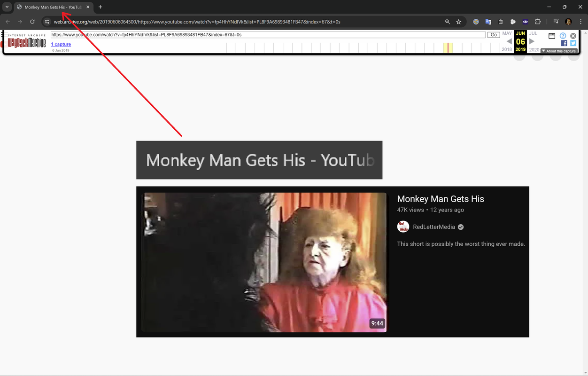This screenshot has width=588, height=376.
Task: Open the three-circles extension icon
Action: point(513,22)
